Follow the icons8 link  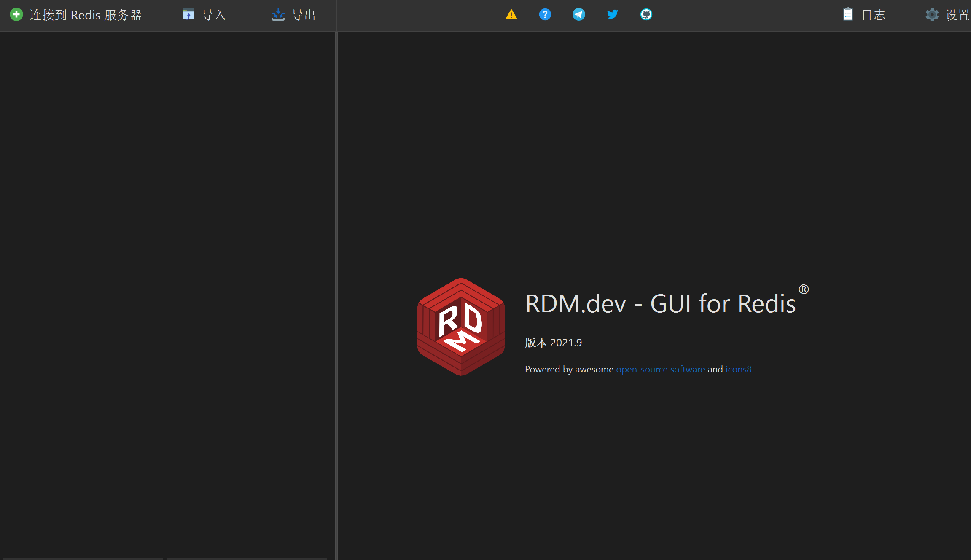[x=738, y=370]
